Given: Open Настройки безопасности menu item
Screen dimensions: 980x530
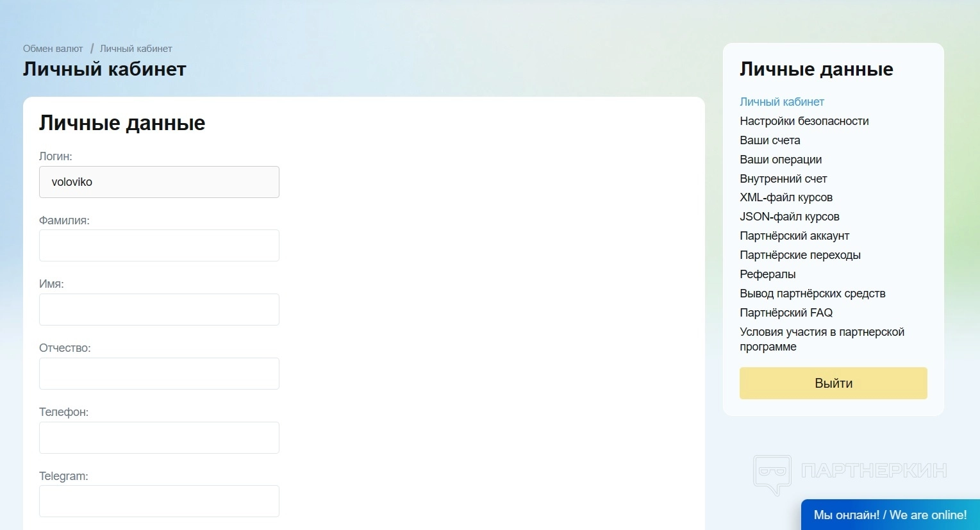Looking at the screenshot, I should pos(804,121).
